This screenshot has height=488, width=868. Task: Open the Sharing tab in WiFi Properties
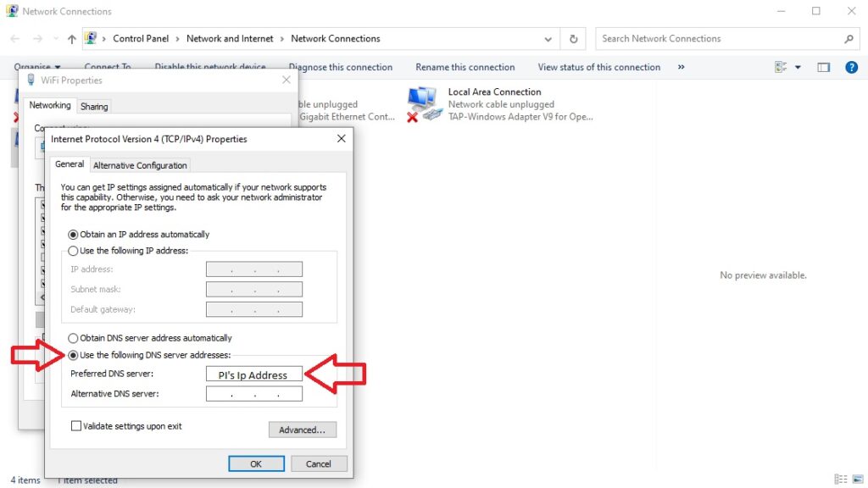pyautogui.click(x=94, y=107)
